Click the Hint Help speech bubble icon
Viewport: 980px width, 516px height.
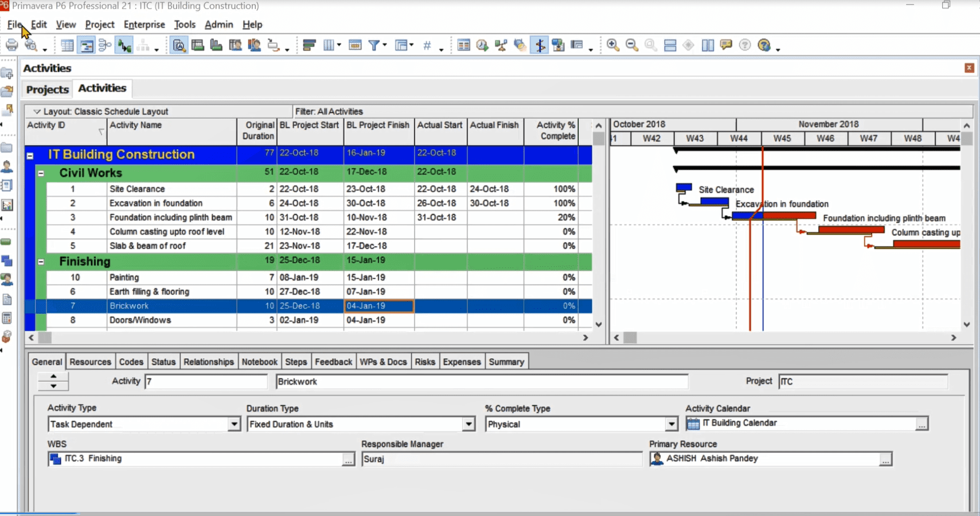726,45
